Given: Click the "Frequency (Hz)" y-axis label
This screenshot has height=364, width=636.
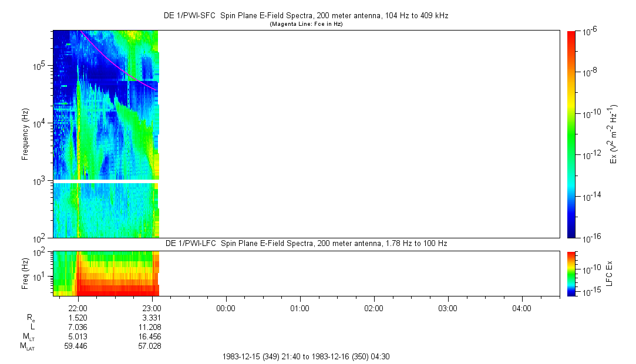Looking at the screenshot, I should pos(25,134).
